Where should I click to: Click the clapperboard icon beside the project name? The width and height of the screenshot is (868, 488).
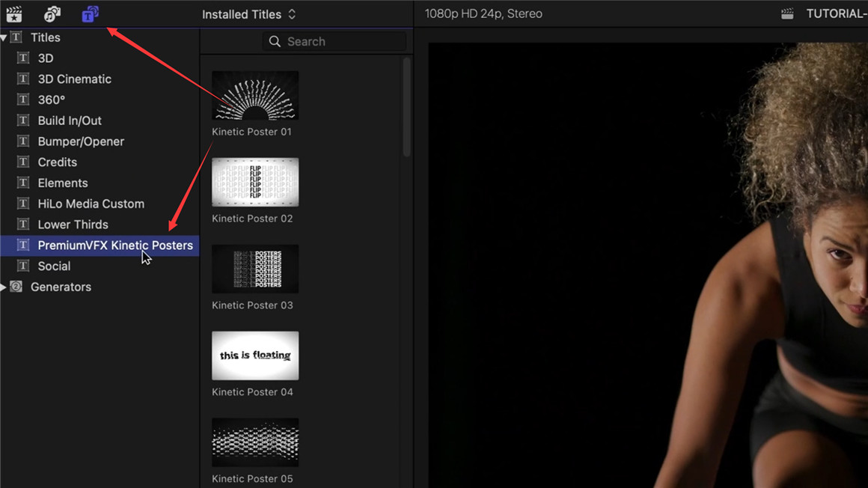(x=787, y=13)
